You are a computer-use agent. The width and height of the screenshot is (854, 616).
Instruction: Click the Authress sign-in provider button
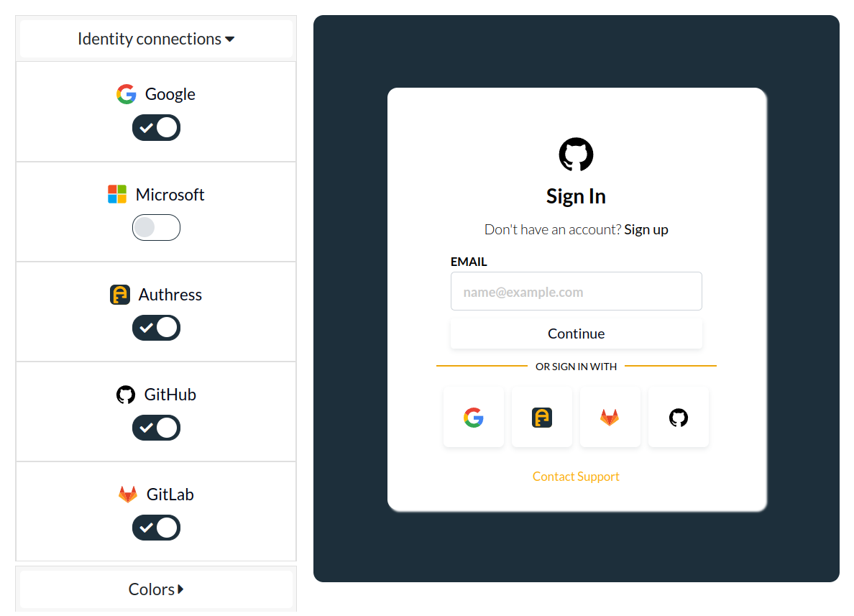pos(541,417)
